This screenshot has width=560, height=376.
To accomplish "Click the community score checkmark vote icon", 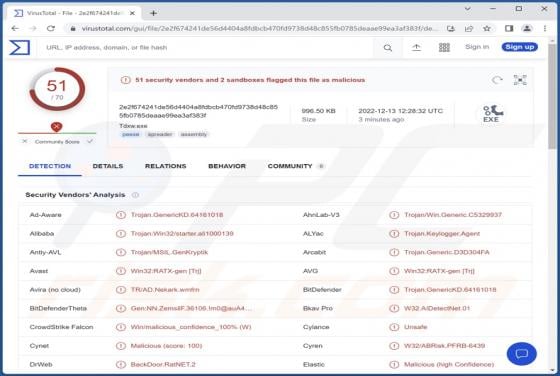I will pos(90,141).
